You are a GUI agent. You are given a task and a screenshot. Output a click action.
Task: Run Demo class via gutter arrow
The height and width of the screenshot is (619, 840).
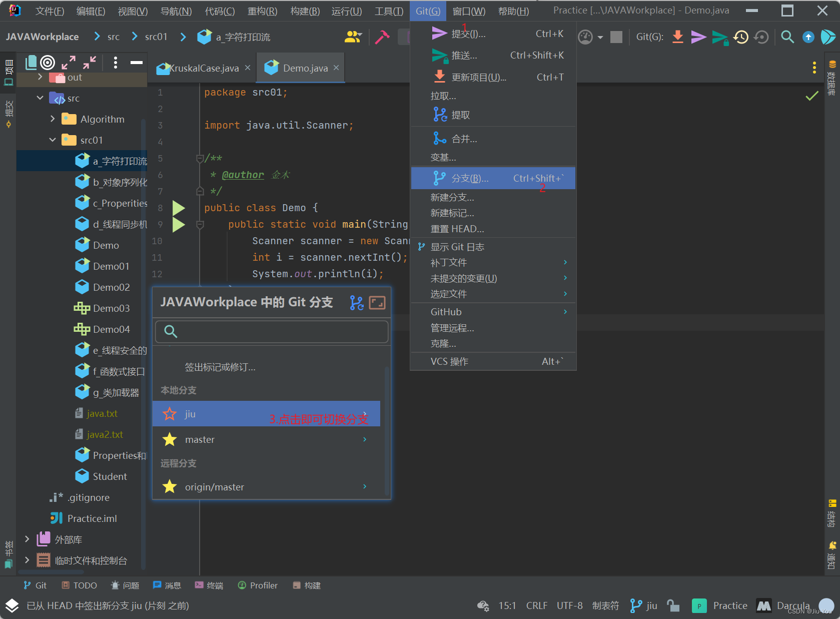179,208
